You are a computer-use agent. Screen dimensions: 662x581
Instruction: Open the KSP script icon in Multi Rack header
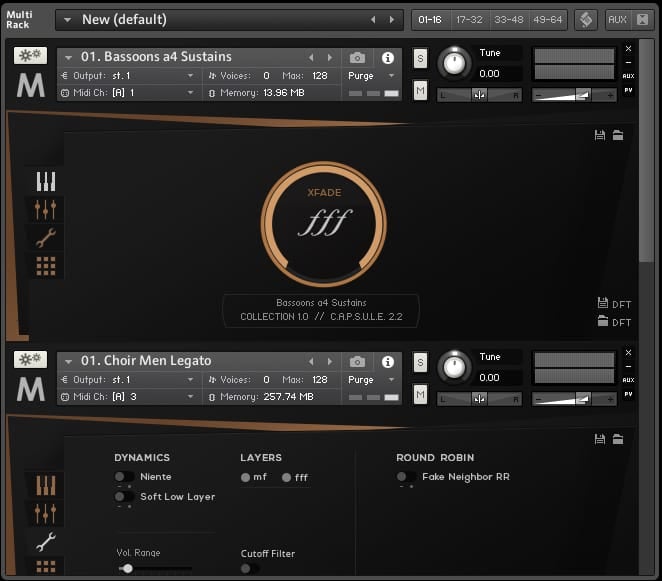[x=586, y=20]
